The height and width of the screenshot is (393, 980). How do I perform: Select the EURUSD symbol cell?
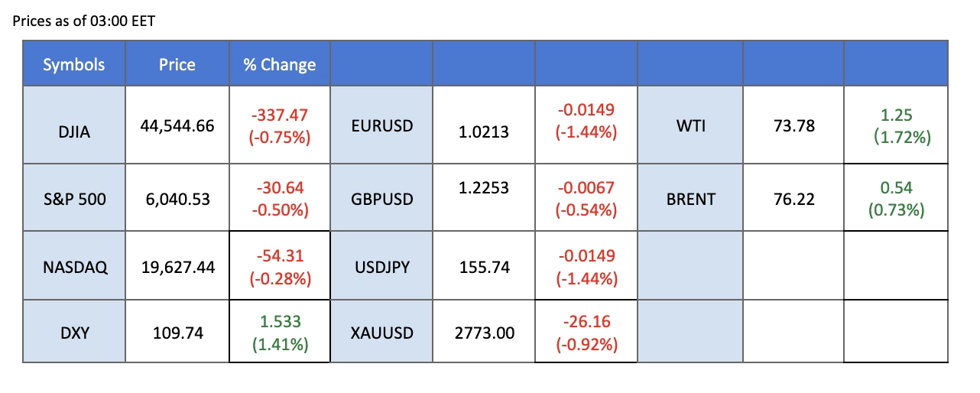[x=381, y=125]
